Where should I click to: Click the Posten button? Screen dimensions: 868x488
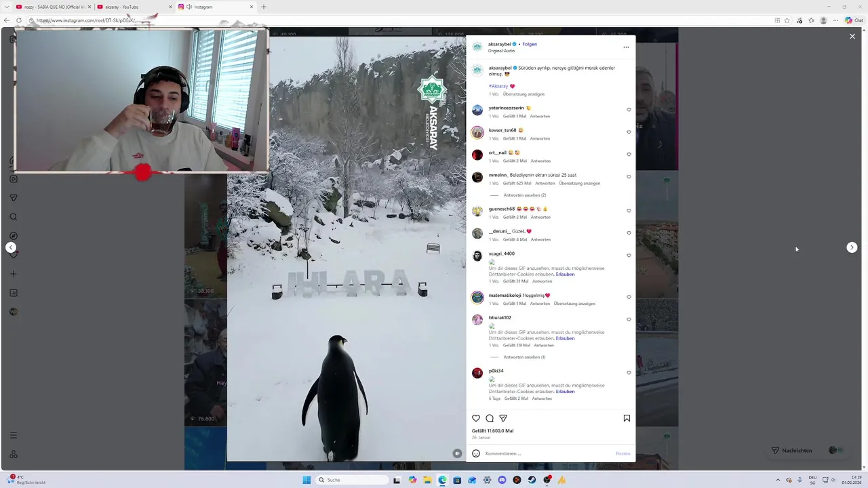click(623, 453)
